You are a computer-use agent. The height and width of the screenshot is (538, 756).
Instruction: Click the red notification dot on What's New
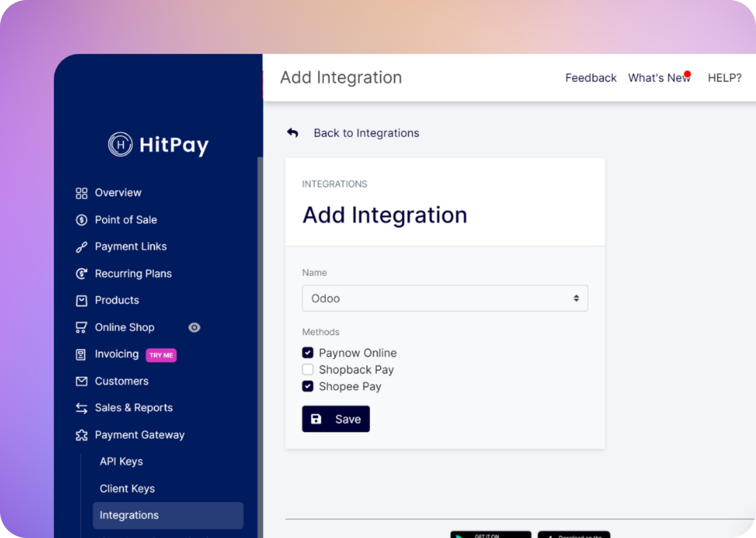tap(687, 74)
